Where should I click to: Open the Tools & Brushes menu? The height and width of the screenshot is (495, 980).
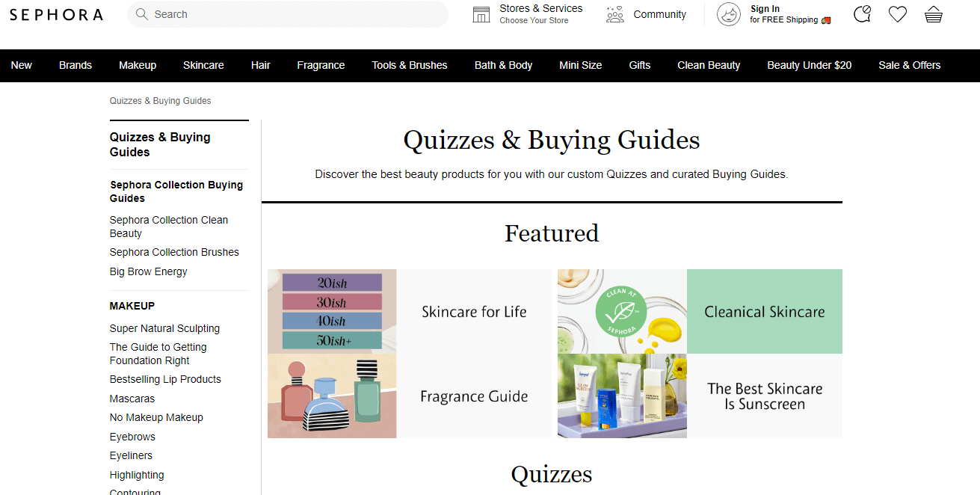tap(410, 65)
